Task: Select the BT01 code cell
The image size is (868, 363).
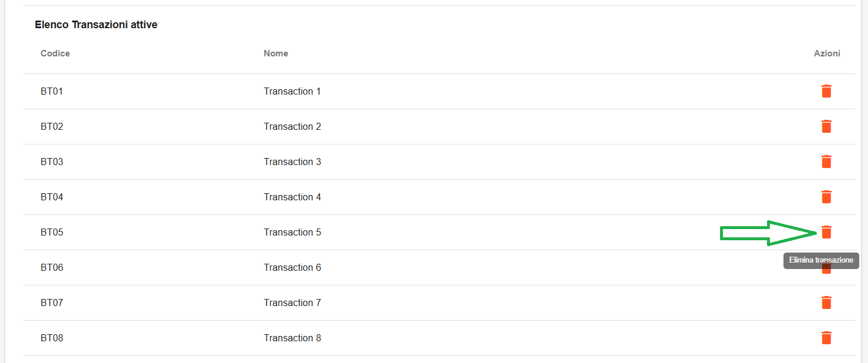Action: coord(52,91)
